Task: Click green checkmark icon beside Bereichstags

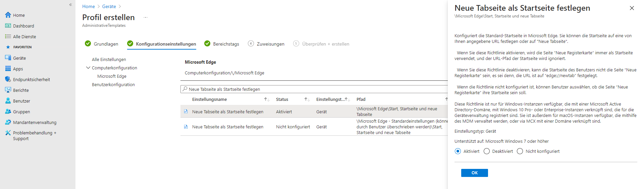Action: pyautogui.click(x=207, y=44)
